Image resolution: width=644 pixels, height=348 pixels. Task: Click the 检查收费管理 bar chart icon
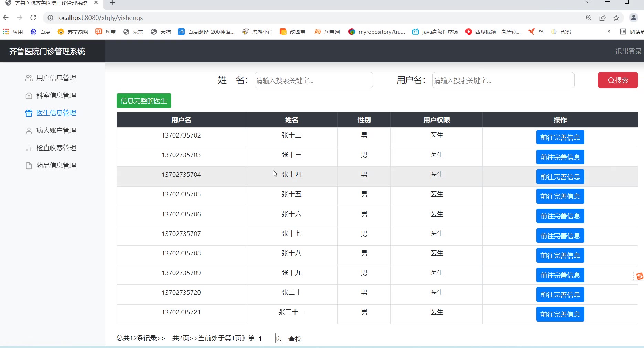(29, 148)
